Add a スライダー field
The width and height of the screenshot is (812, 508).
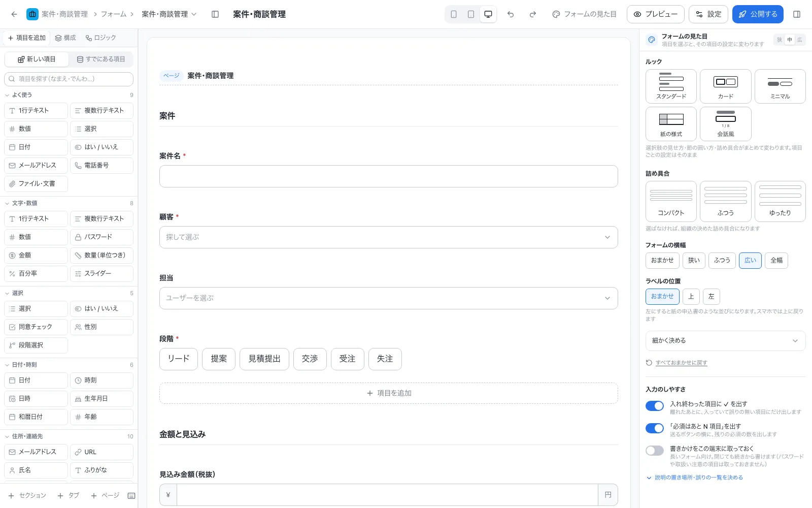pyautogui.click(x=101, y=274)
